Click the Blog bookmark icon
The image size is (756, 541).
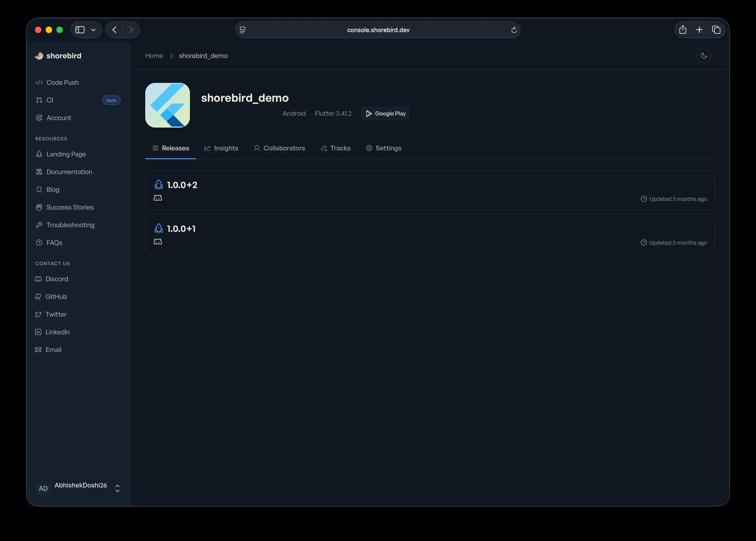pos(39,189)
